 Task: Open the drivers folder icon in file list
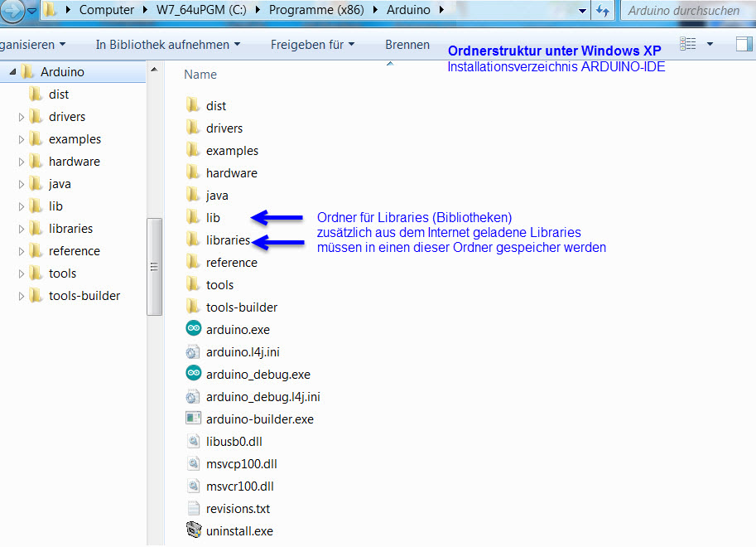pos(193,127)
